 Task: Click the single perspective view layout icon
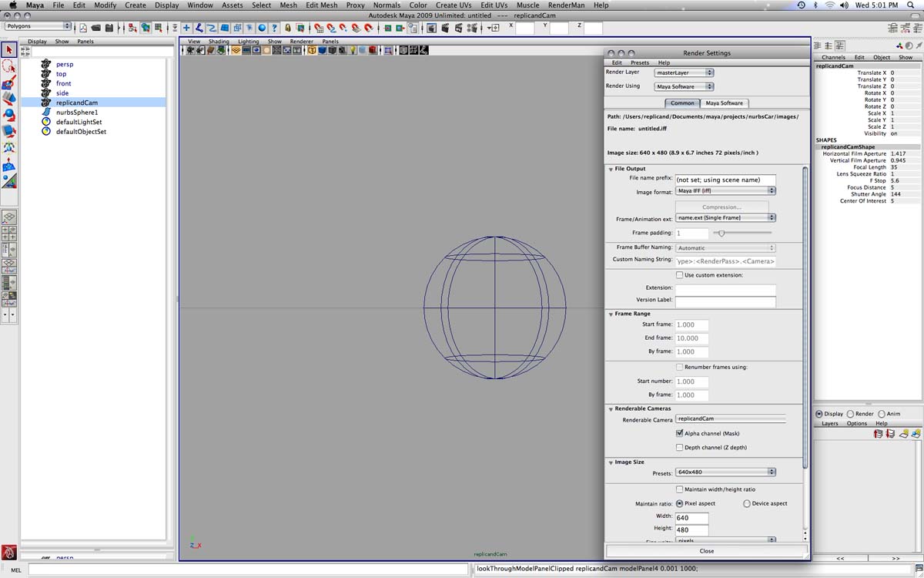[9, 218]
